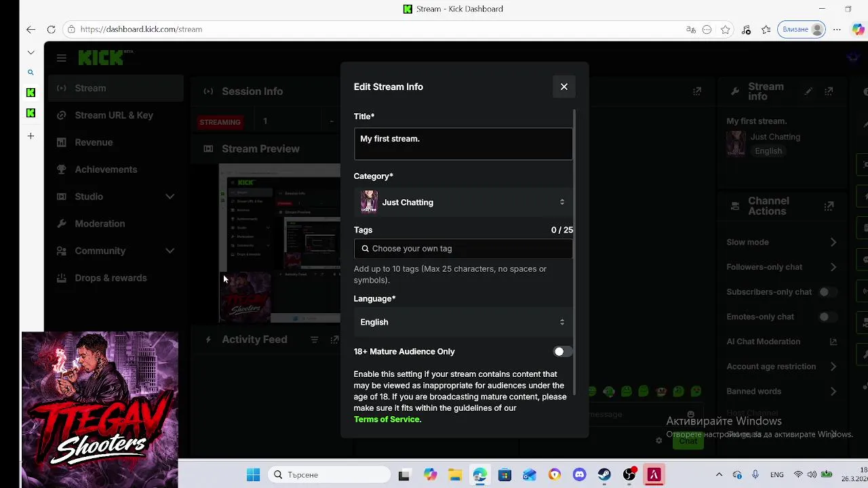
Task: Click the Choose your own tag field
Action: 463,249
